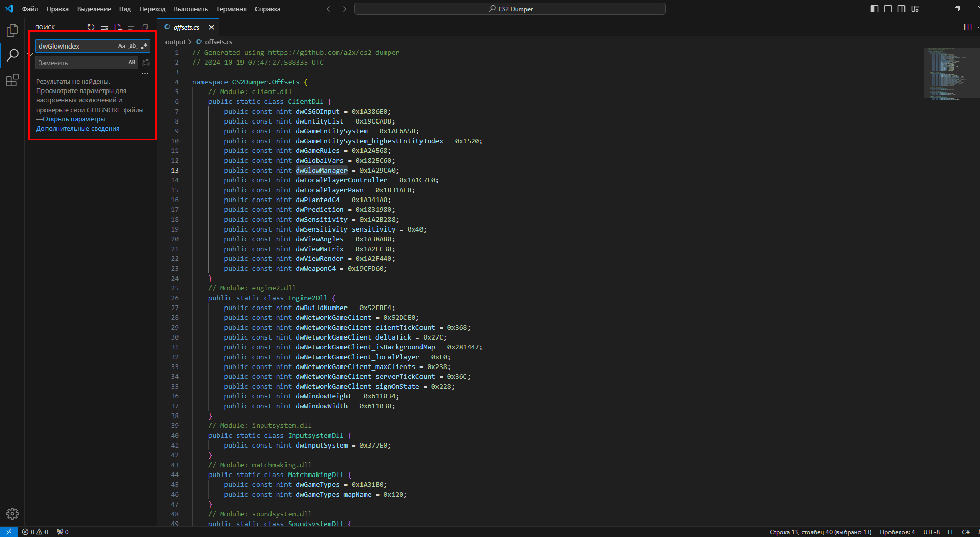Split the editor to the right
Image resolution: width=980 pixels, height=537 pixels.
(968, 27)
